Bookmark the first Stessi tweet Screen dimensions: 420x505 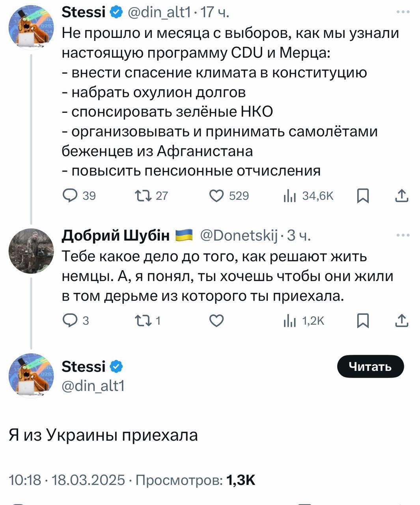click(362, 196)
